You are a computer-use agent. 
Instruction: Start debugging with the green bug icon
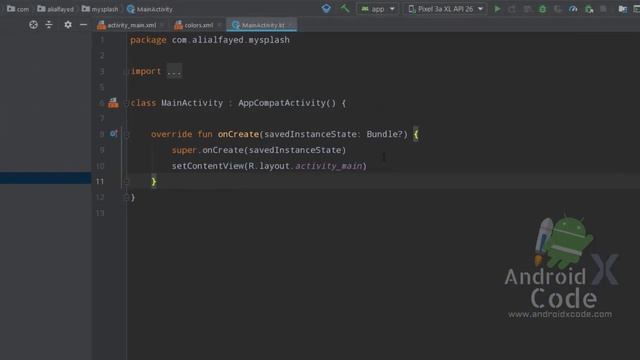542,9
